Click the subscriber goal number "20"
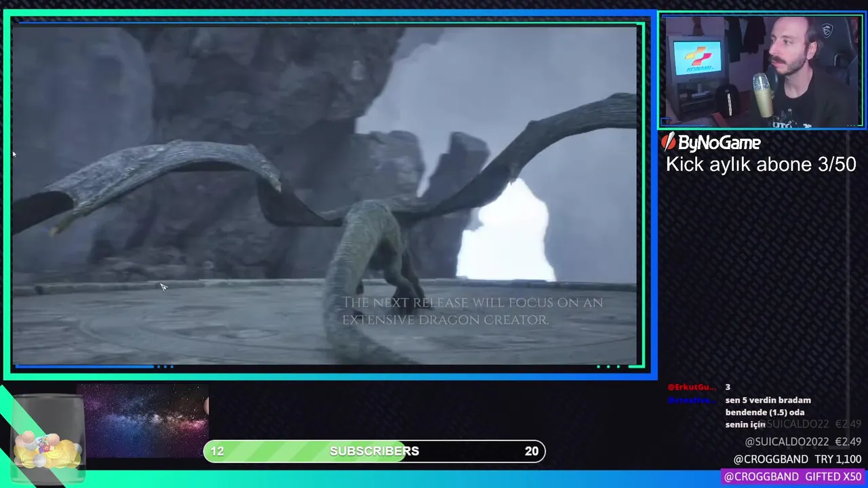This screenshot has width=868, height=488. coord(532,451)
